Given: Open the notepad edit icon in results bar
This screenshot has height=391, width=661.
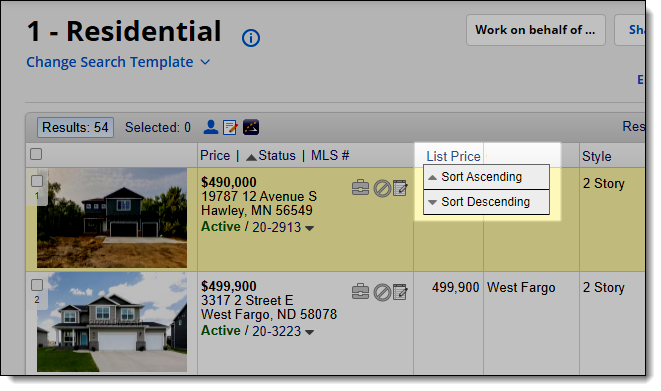Looking at the screenshot, I should pos(230,127).
